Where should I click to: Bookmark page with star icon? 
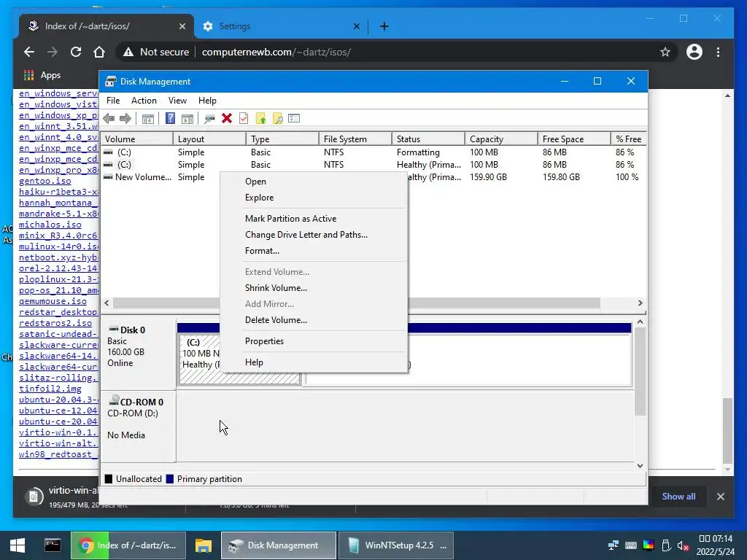point(665,52)
